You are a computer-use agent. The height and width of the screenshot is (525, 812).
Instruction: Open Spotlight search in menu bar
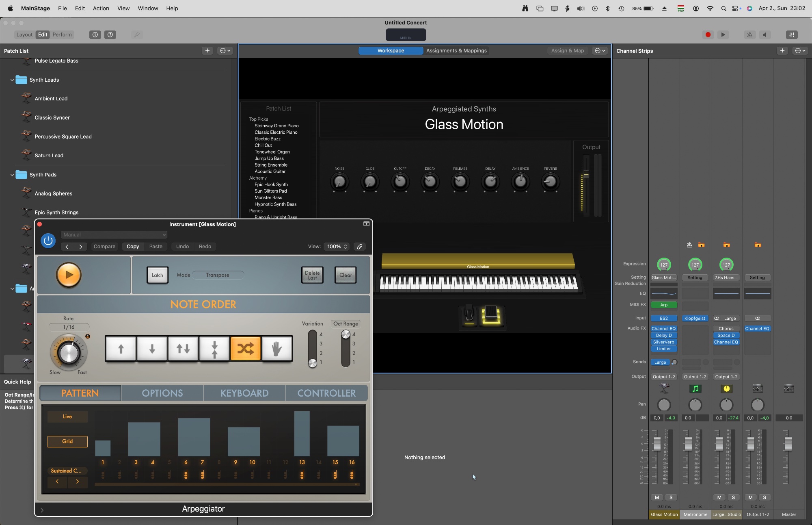(x=723, y=8)
